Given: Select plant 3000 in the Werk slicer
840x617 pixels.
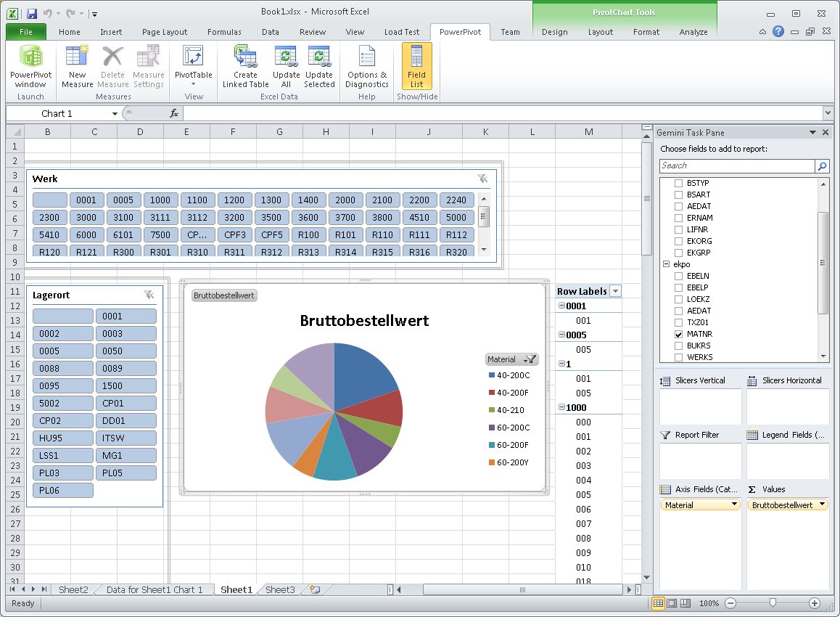Looking at the screenshot, I should tap(87, 216).
